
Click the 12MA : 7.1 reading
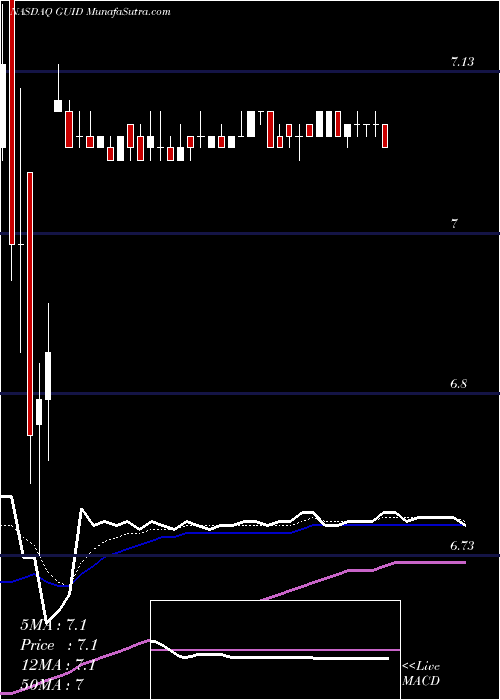tap(58, 665)
